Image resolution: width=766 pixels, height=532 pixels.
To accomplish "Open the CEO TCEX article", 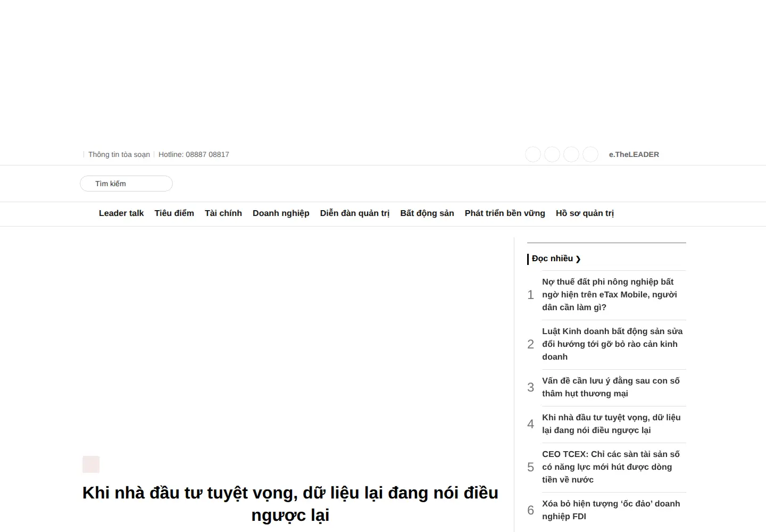I will coord(611,467).
